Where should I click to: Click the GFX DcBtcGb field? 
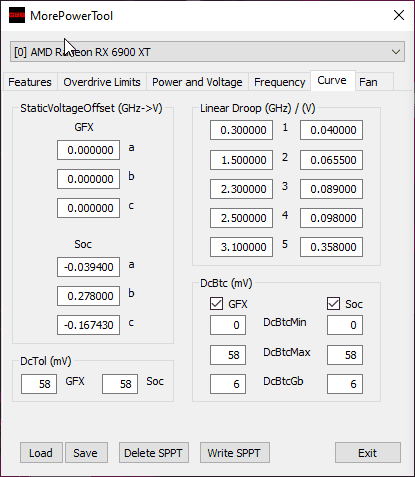(x=228, y=384)
